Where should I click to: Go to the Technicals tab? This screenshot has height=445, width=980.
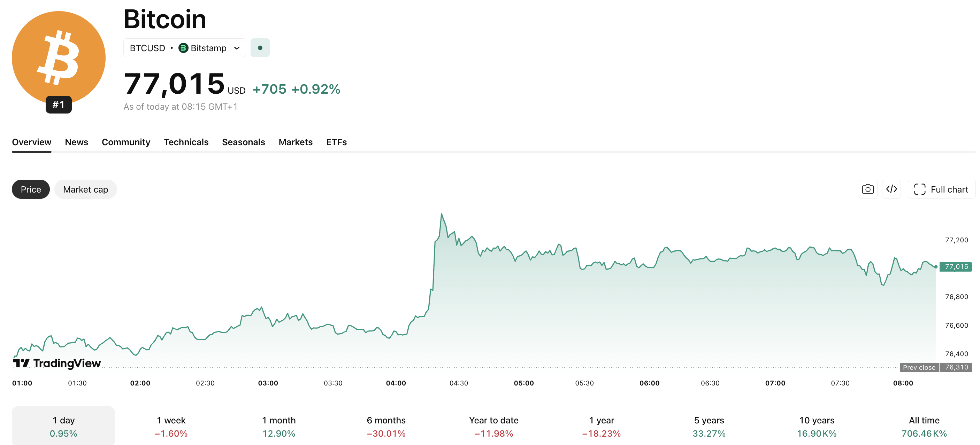pos(186,142)
